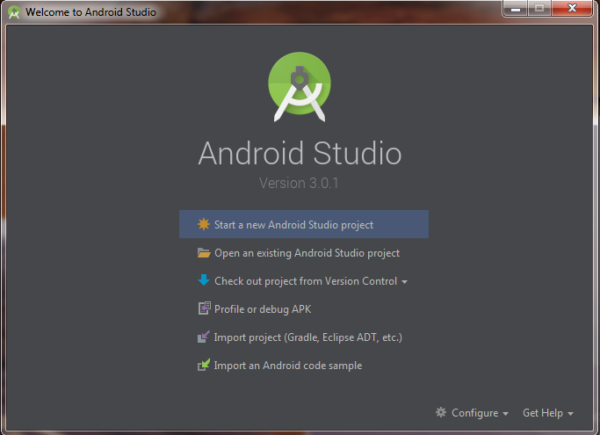600x435 pixels.
Task: Expand the Version Control checkout dropdown arrow
Action: click(404, 282)
